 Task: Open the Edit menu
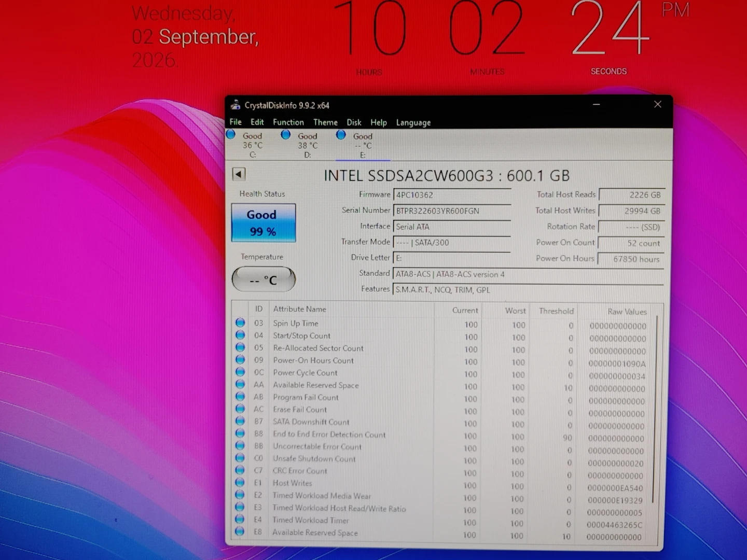pyautogui.click(x=257, y=122)
